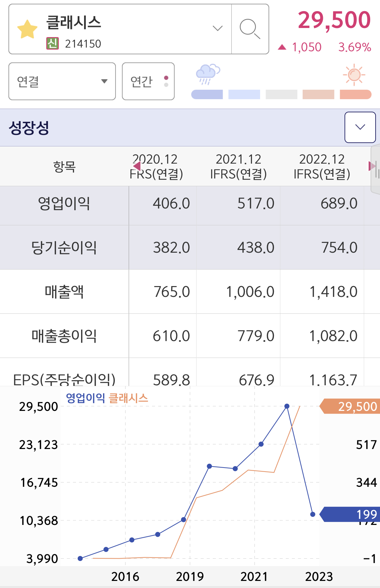Click the 2021.12 IFRS(연결) column header

pyautogui.click(x=238, y=166)
